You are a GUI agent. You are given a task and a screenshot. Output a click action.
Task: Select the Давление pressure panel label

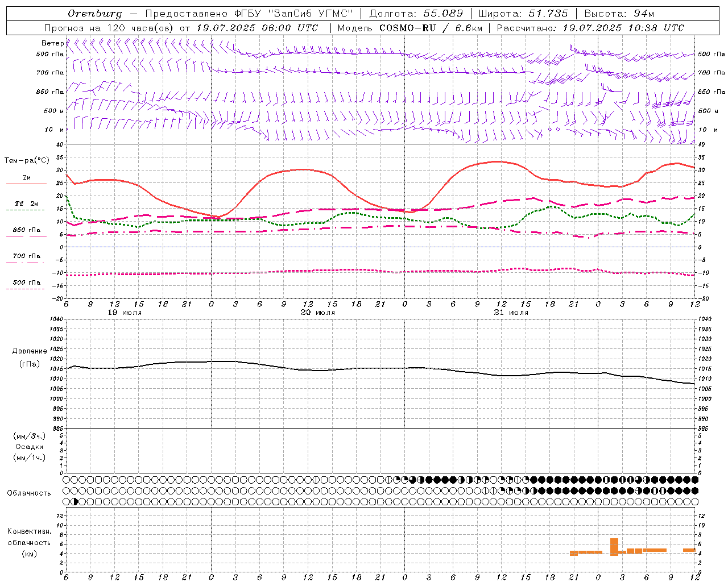tap(30, 351)
